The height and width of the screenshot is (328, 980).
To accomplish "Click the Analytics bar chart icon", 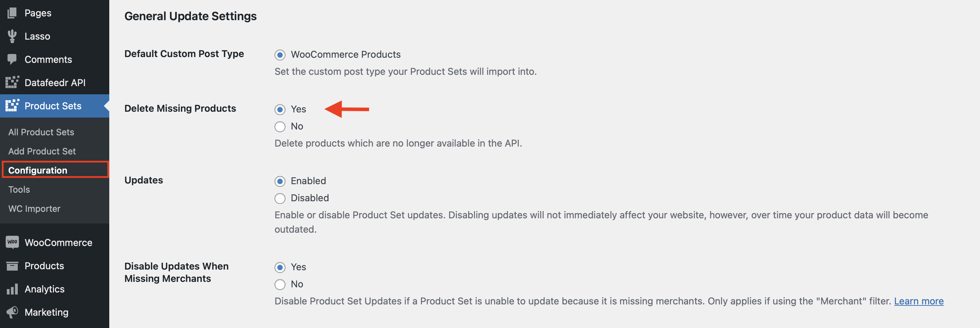I will (12, 289).
